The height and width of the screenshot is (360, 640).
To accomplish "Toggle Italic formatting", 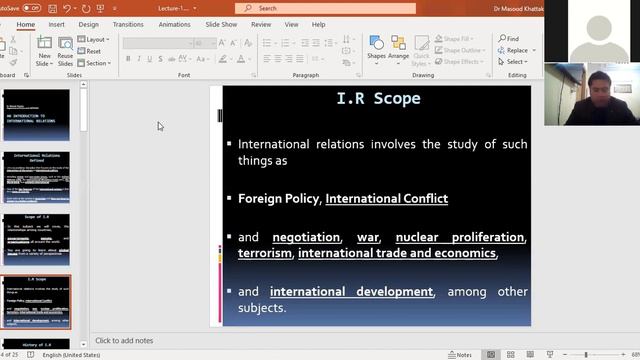I will coord(139,59).
